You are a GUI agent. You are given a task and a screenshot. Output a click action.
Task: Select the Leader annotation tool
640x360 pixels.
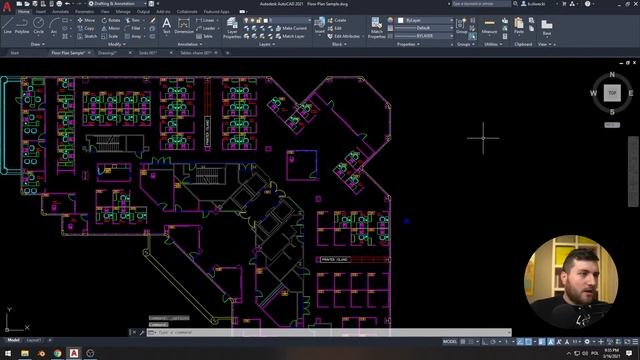coord(206,28)
